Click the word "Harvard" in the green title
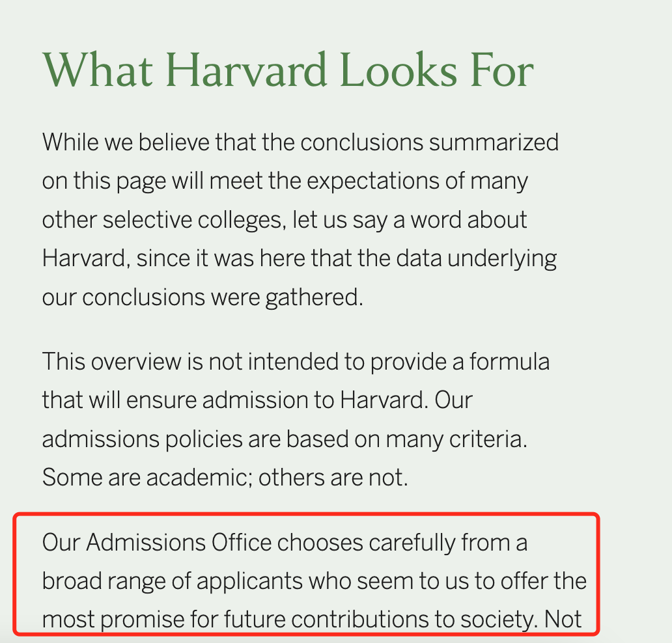The image size is (672, 643). [x=246, y=70]
